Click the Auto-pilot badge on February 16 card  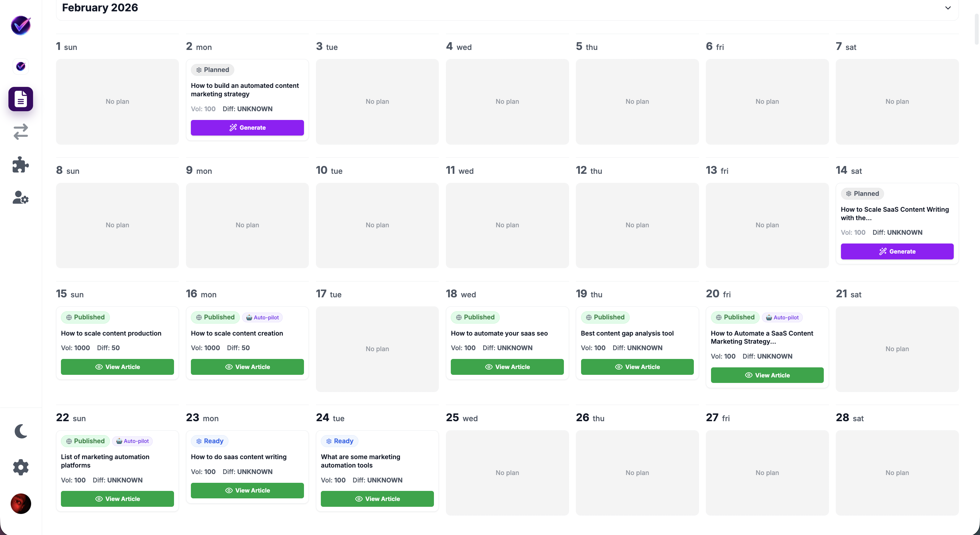262,317
